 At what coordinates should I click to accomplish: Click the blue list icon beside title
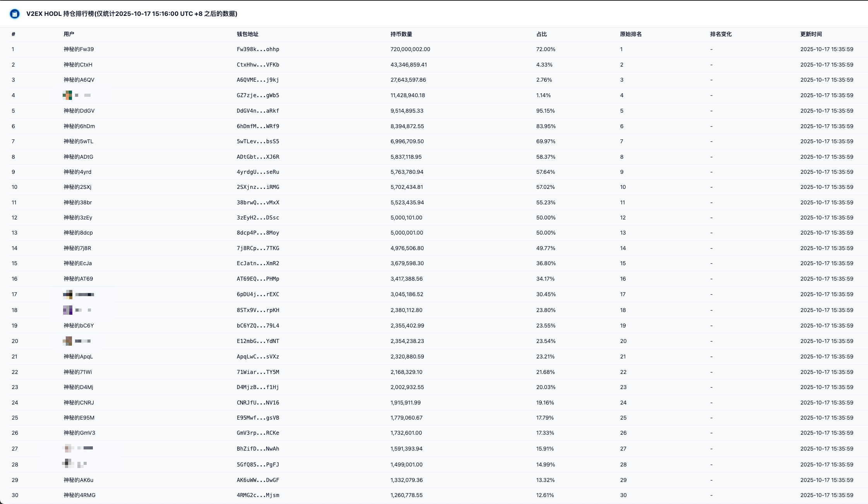click(15, 14)
